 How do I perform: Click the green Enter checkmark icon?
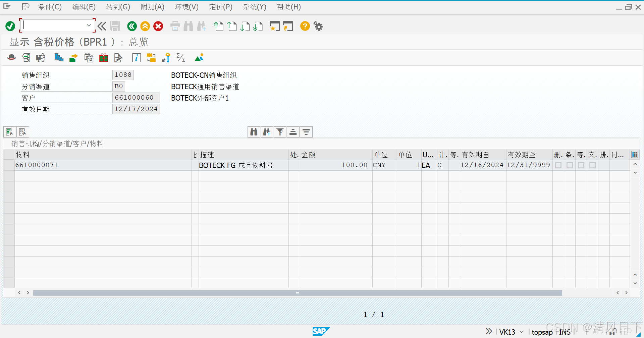pyautogui.click(x=10, y=26)
